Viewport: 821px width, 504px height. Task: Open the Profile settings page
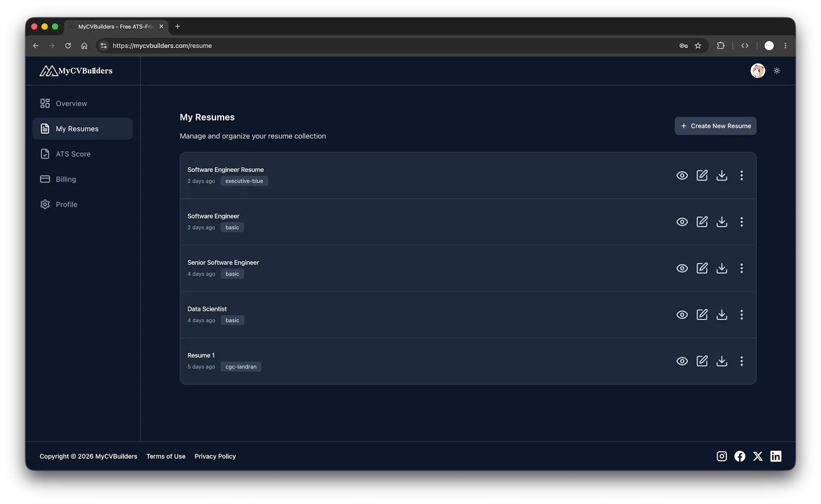[83, 204]
